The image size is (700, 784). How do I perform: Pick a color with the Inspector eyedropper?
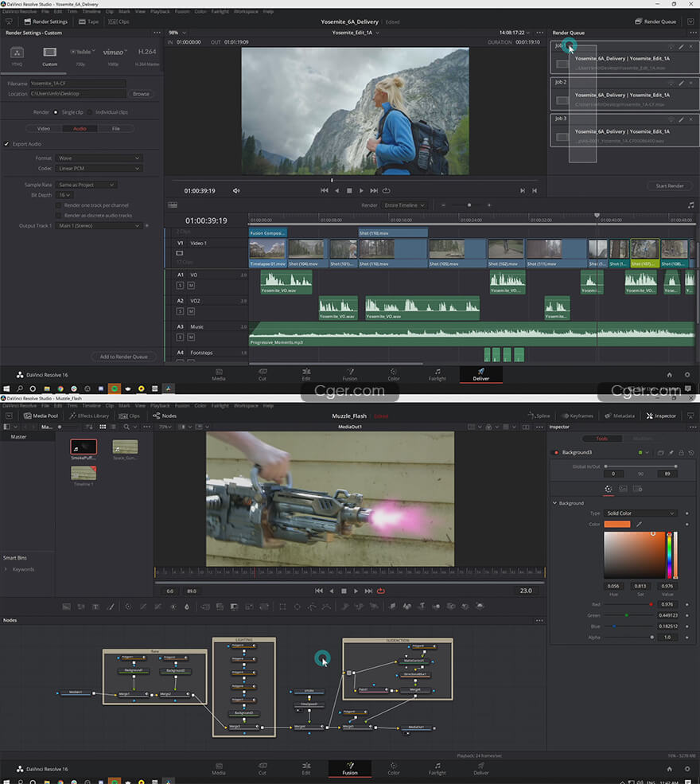[639, 524]
